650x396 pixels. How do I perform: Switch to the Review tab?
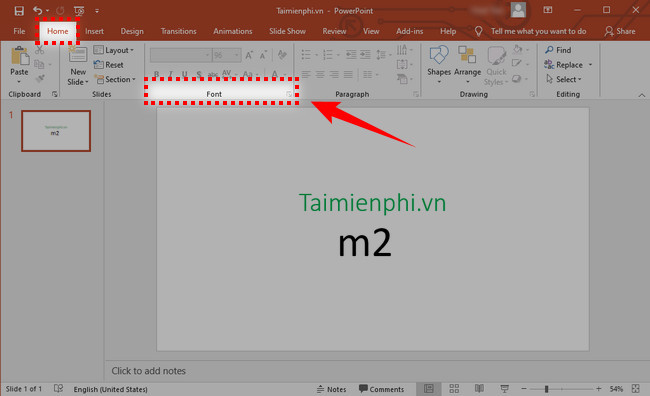tap(334, 31)
